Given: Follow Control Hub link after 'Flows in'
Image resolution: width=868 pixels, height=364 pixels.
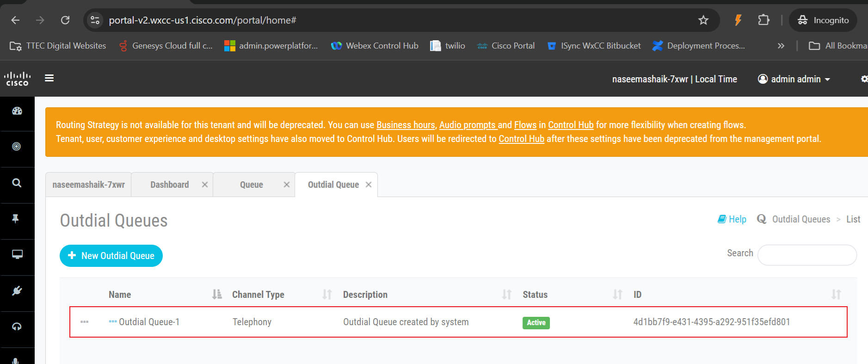Looking at the screenshot, I should pos(571,125).
